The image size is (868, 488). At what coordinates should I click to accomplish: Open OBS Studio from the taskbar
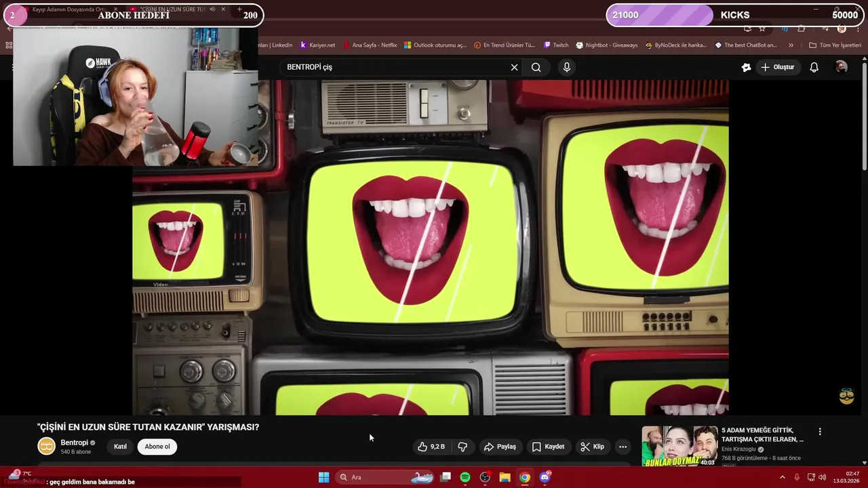[x=485, y=477]
